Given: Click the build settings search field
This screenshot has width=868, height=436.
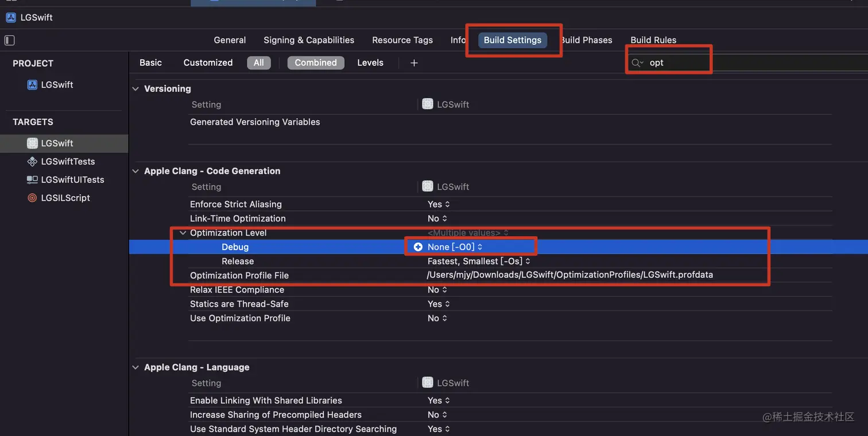Looking at the screenshot, I should coord(746,63).
